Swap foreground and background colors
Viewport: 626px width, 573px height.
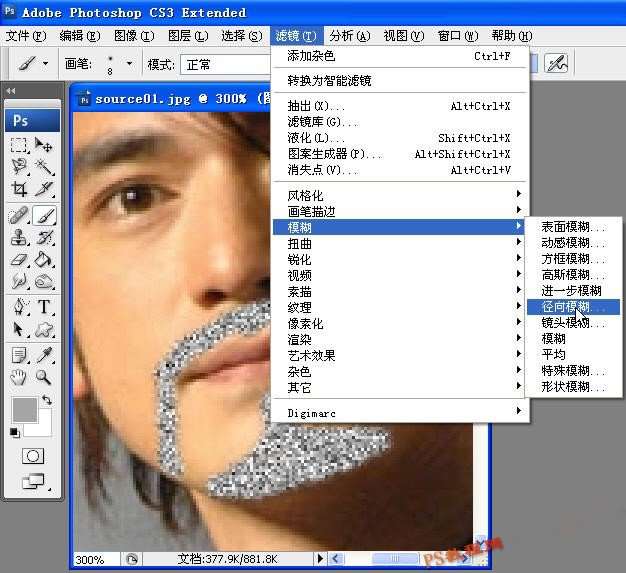click(x=46, y=400)
